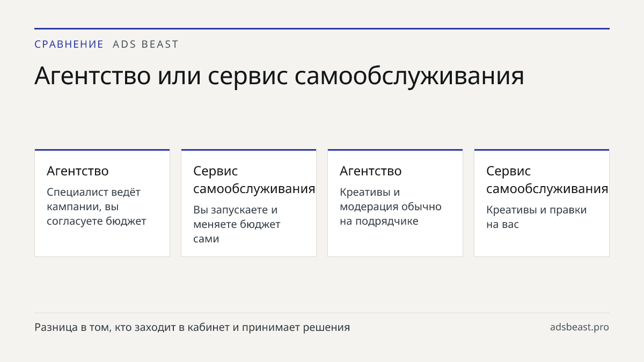The height and width of the screenshot is (362, 644).
Task: Select the 'Агентство' card about 'Специалист ведёт кампании'
Action: [102, 203]
